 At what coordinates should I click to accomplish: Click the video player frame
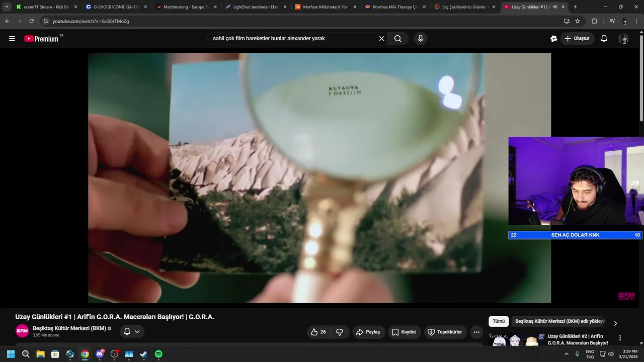(x=319, y=178)
